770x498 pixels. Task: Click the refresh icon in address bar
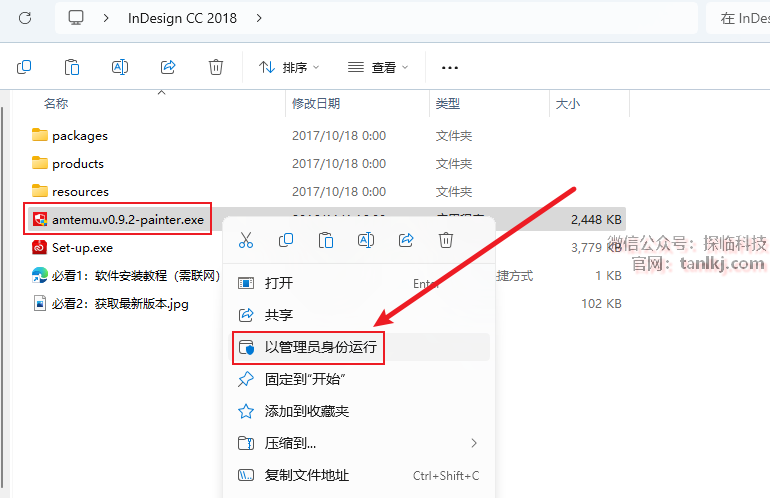click(25, 18)
